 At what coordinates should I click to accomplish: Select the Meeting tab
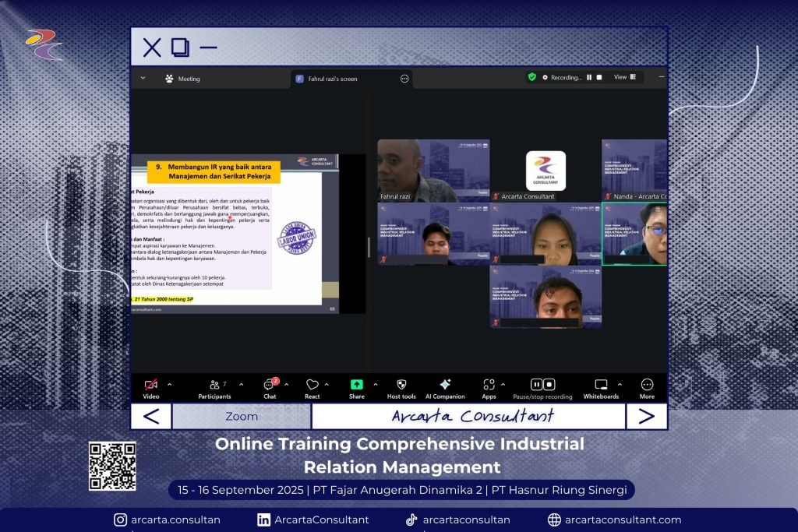pyautogui.click(x=182, y=79)
